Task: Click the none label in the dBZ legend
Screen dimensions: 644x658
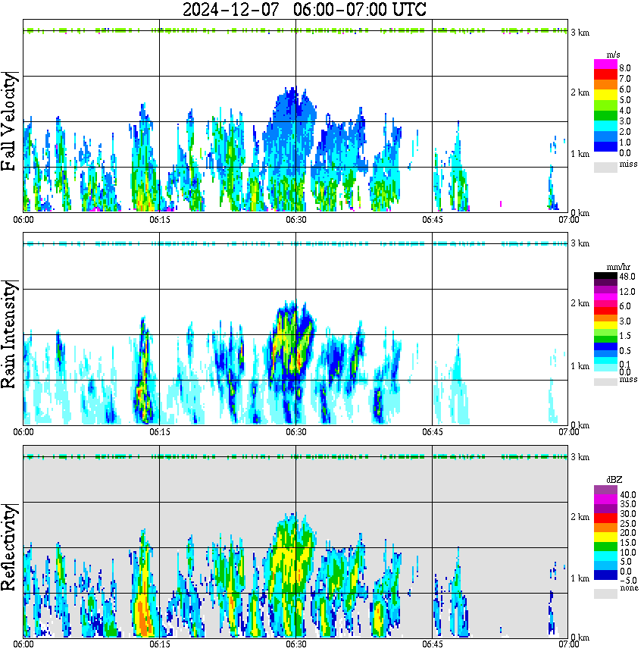Action: point(629,587)
